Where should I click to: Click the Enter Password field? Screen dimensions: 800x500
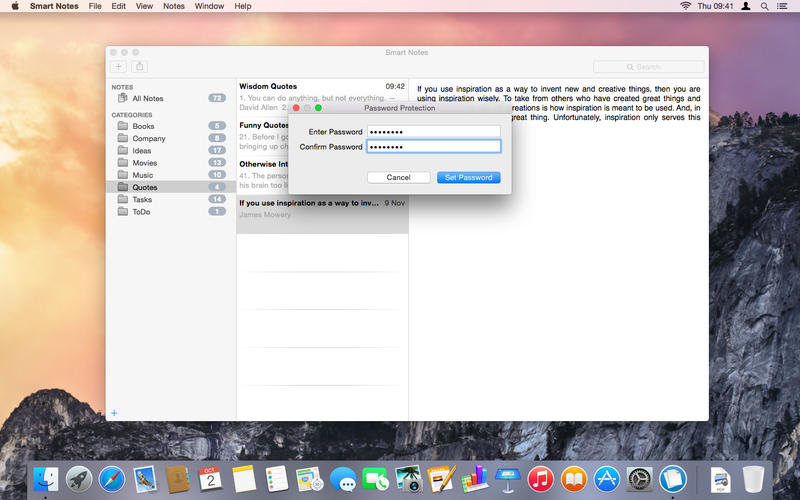coord(434,132)
